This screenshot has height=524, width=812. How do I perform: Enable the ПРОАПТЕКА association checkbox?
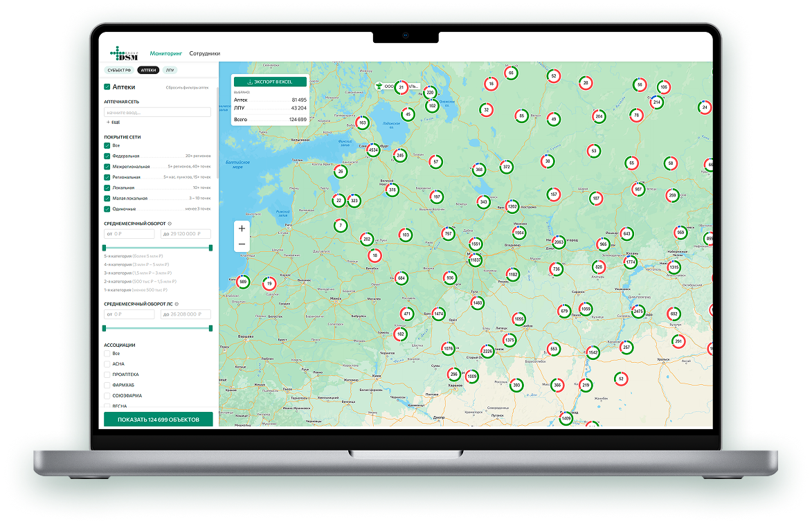tap(107, 374)
